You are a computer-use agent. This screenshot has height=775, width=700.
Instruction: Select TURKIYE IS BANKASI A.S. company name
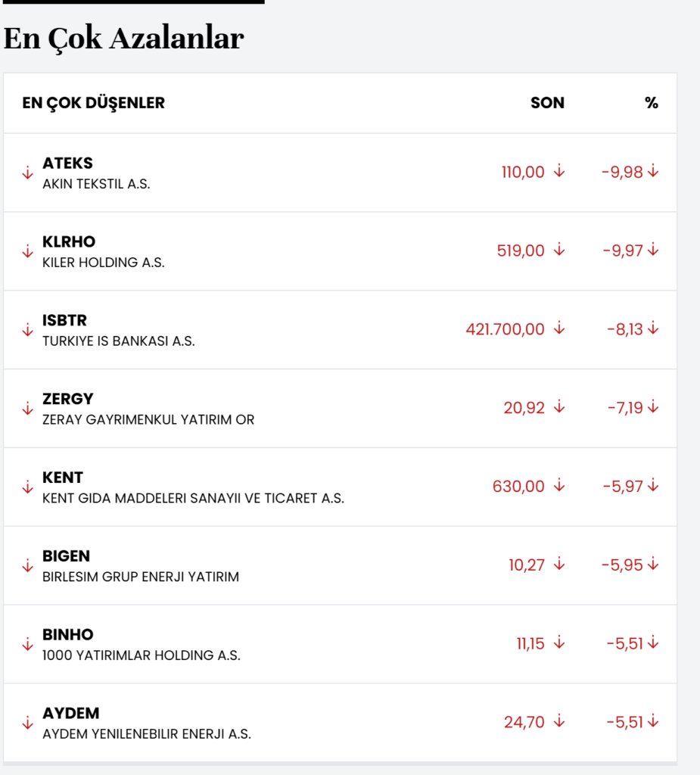[118, 341]
